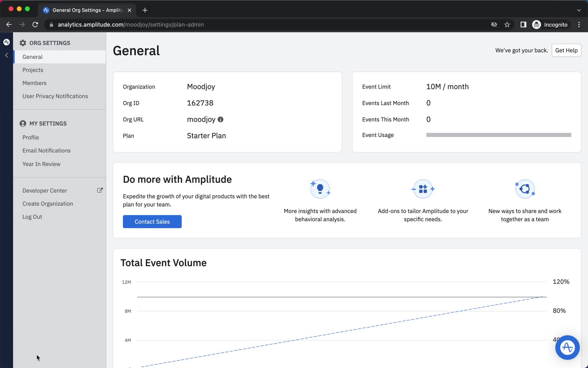Close the General Org Settings tab
Viewport: 588px width, 368px height.
[130, 10]
